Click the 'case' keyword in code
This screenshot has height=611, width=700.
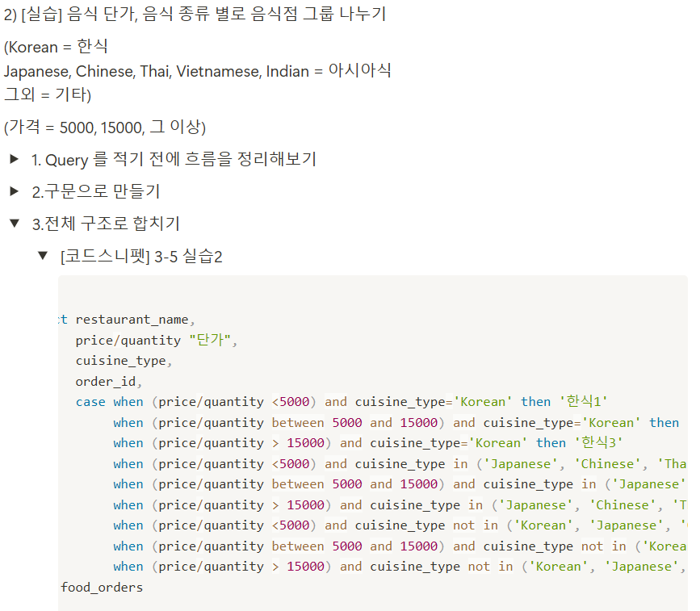pos(90,402)
